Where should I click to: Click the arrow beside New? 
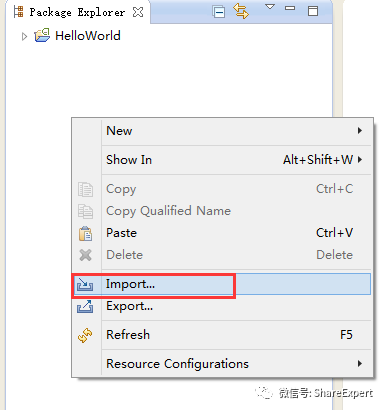coord(360,131)
